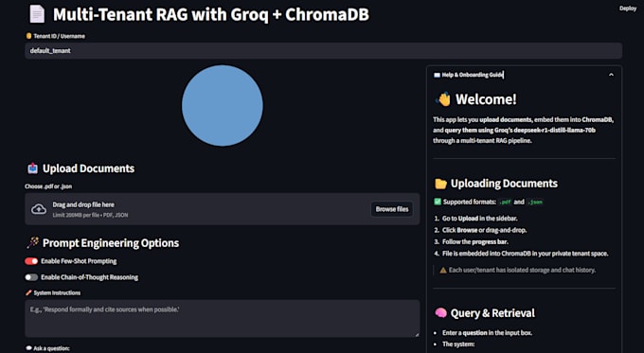Click the 'Uploading Documents' heading in guide
The image size is (644, 353).
(x=504, y=184)
